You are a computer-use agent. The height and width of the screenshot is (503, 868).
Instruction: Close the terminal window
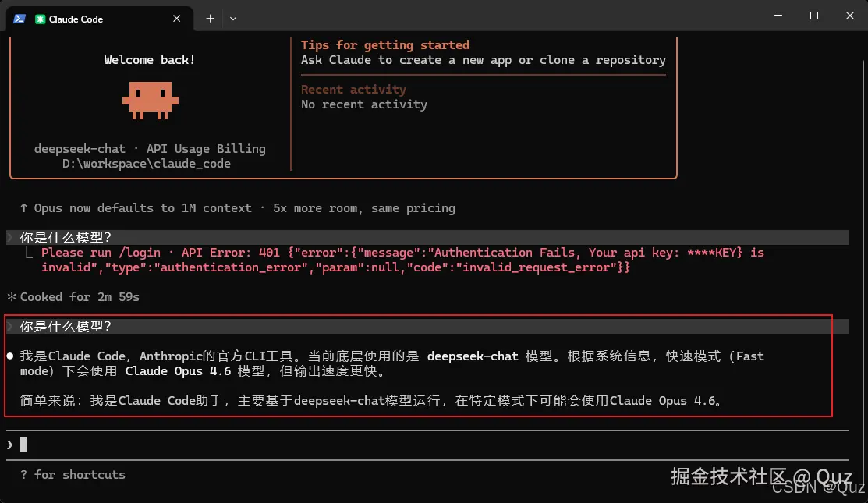tap(850, 16)
